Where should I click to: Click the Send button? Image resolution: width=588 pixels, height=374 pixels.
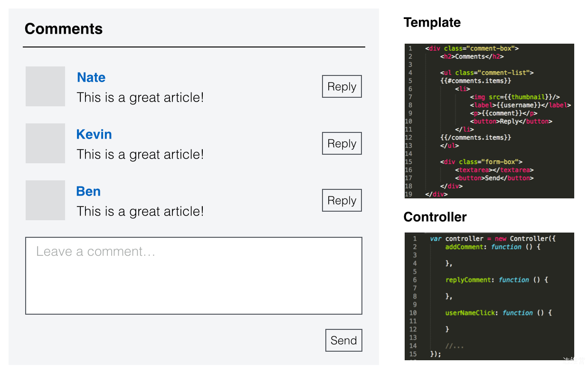pyautogui.click(x=344, y=340)
